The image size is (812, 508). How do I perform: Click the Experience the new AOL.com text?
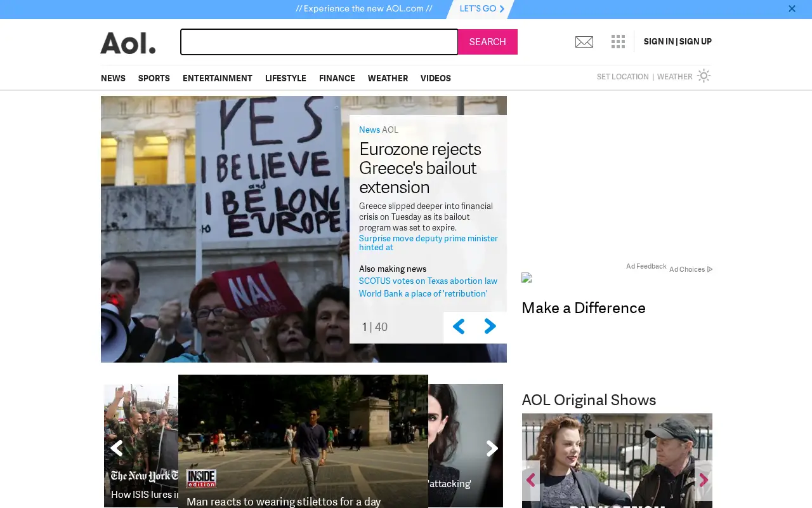tap(364, 9)
